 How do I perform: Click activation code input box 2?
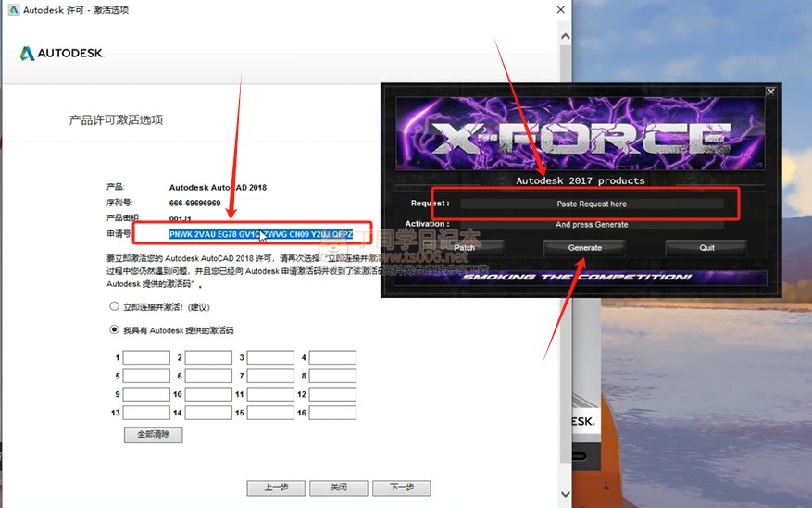[208, 357]
